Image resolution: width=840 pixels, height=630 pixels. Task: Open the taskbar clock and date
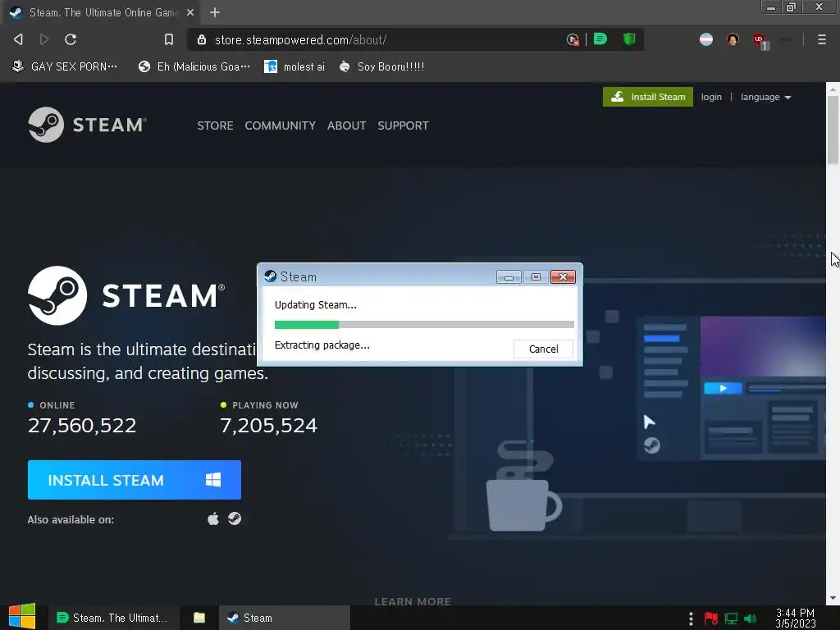pyautogui.click(x=795, y=619)
